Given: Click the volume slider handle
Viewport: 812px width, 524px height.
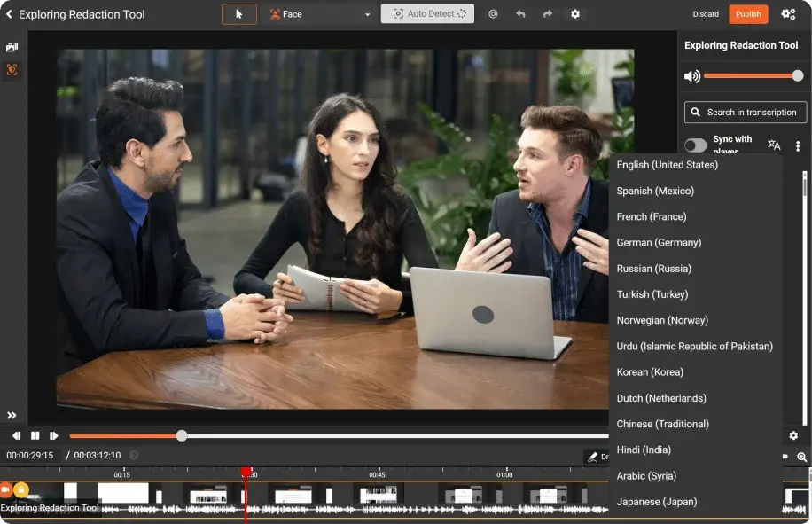Looking at the screenshot, I should (x=798, y=76).
